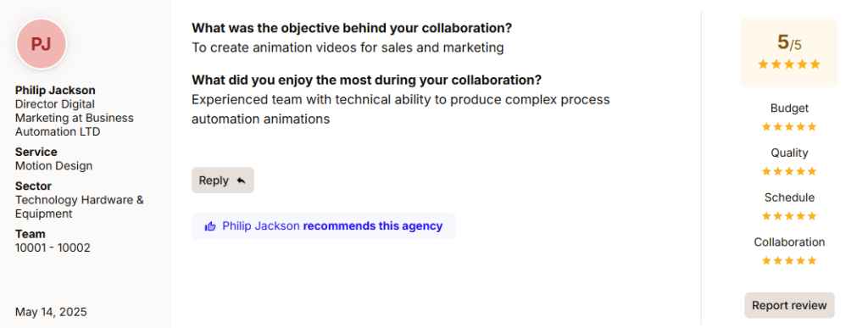Click the thumbs-up recommendation icon
The image size is (868, 328).
(x=210, y=226)
